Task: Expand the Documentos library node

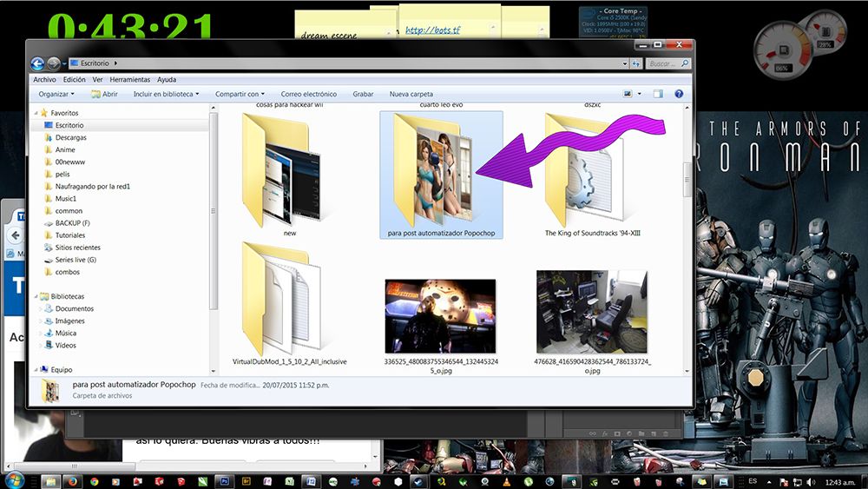Action: point(41,309)
